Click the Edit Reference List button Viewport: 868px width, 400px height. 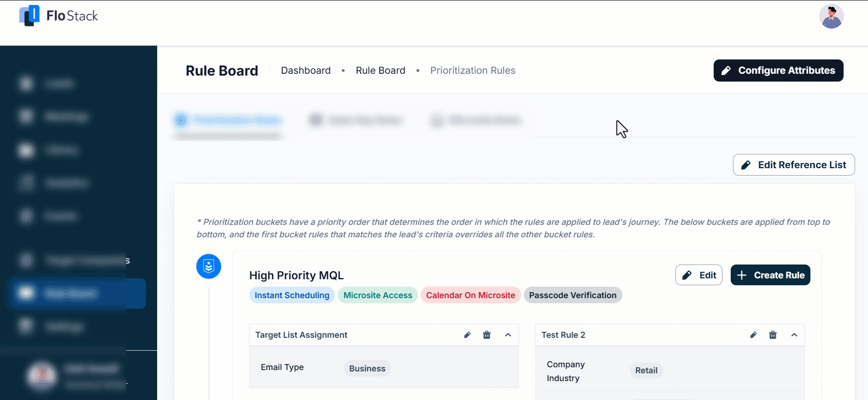click(793, 165)
